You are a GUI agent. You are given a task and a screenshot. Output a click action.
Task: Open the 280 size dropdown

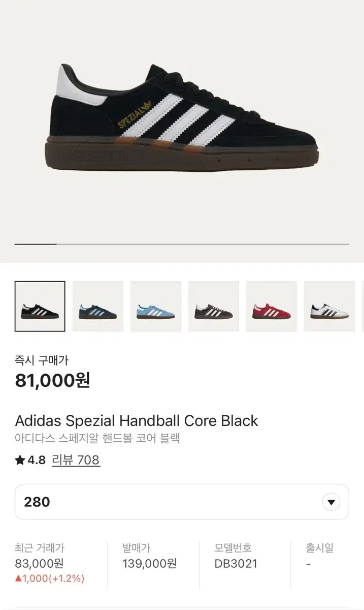182,502
